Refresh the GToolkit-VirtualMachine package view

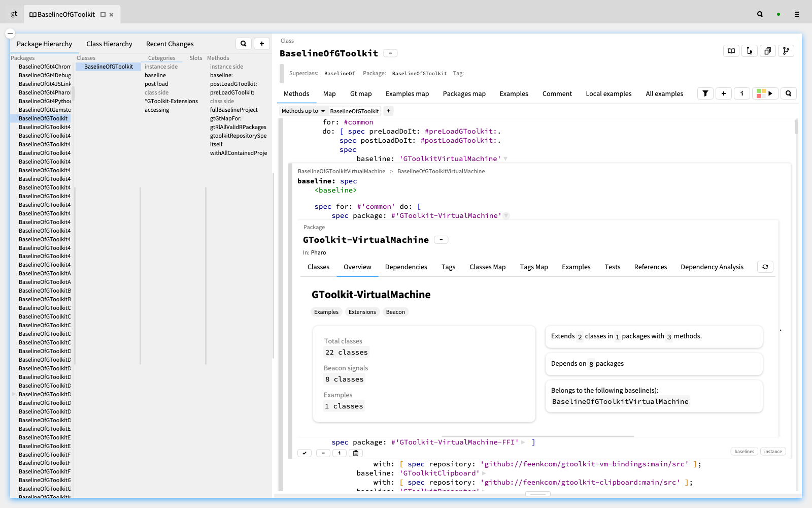click(x=765, y=267)
